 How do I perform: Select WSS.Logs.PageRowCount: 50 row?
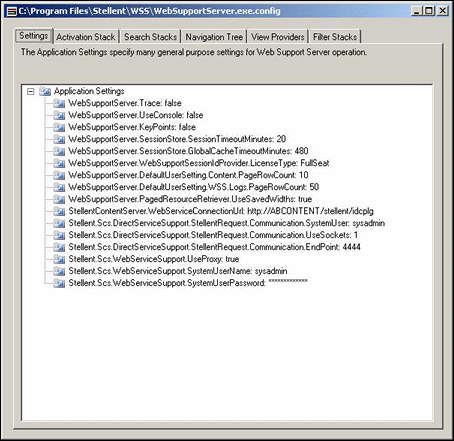(194, 187)
